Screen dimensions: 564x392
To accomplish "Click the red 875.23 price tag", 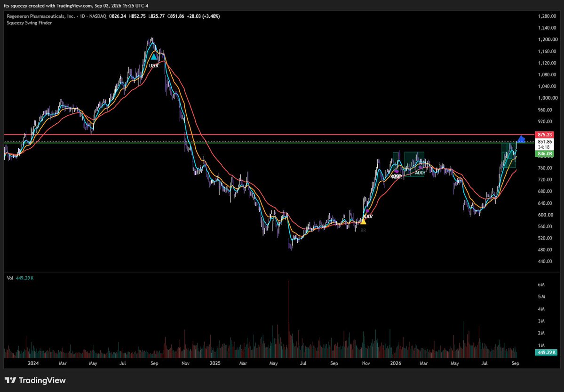I will pos(544,135).
